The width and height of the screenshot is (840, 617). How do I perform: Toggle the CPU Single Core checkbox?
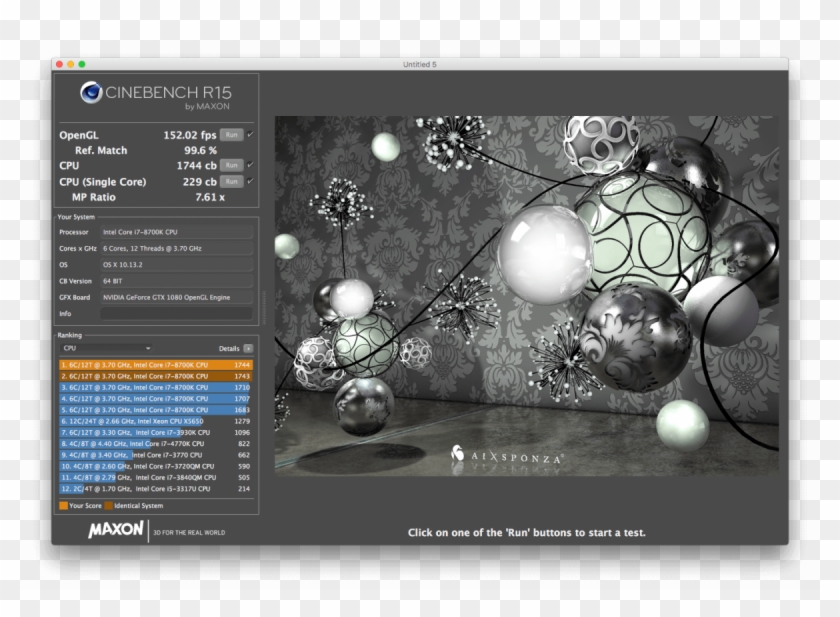250,181
